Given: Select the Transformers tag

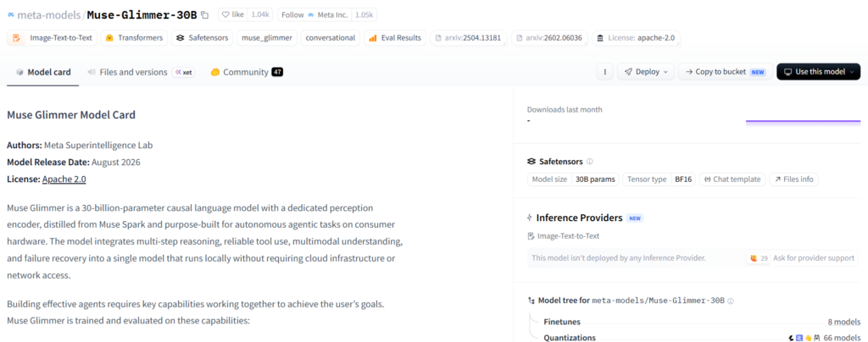Looking at the screenshot, I should (135, 38).
